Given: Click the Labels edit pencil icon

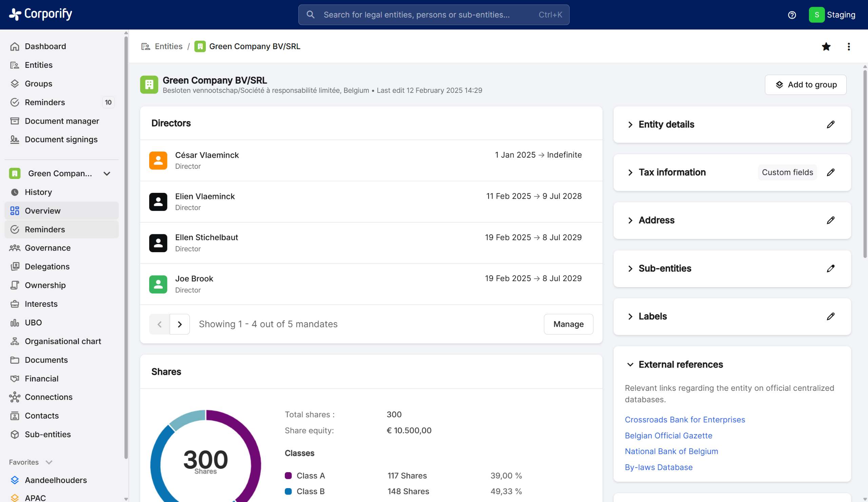Looking at the screenshot, I should click(x=830, y=316).
